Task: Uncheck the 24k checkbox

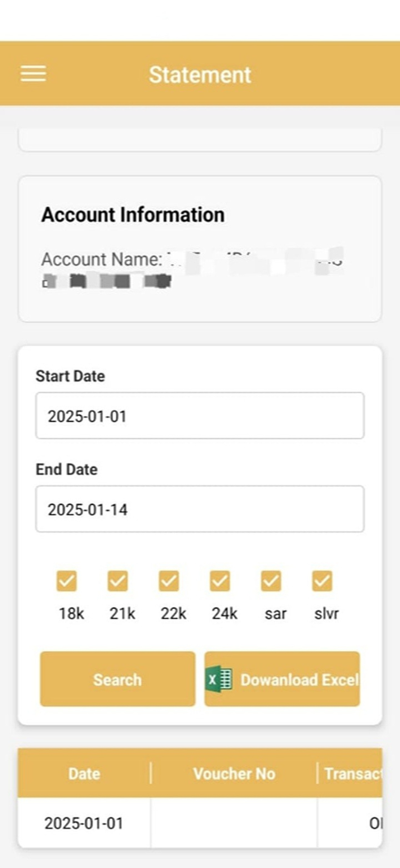Action: tap(220, 581)
